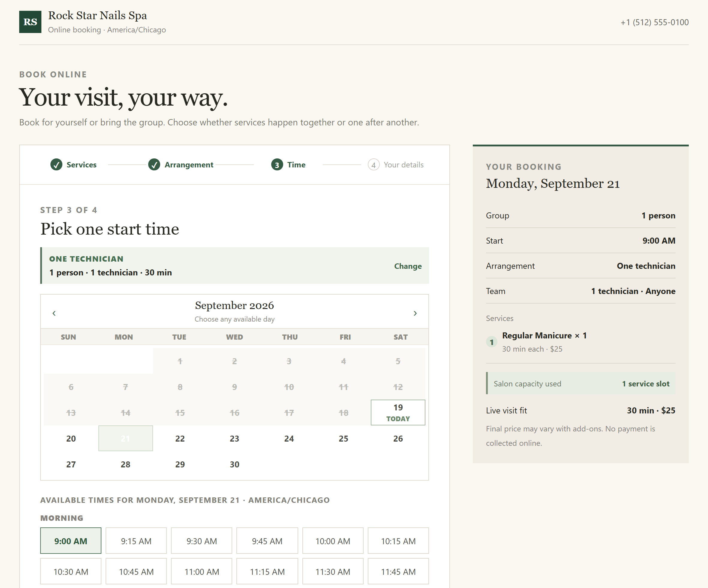708x588 pixels.
Task: Select the Time step indicator
Action: pos(288,164)
